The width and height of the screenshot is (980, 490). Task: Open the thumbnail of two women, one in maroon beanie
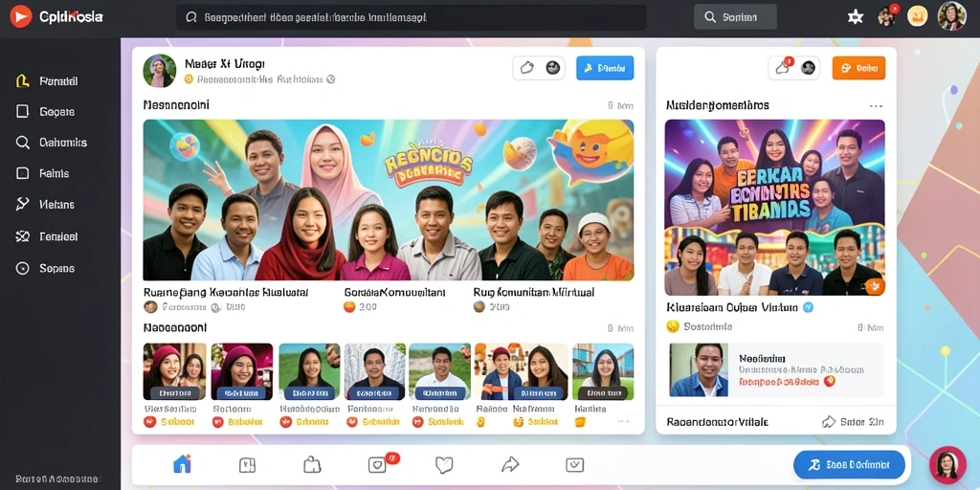pyautogui.click(x=174, y=371)
